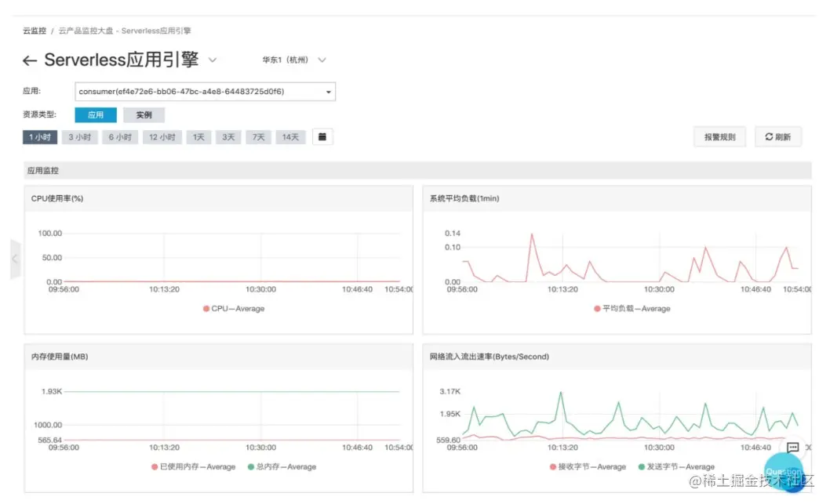Click the 报警规则 button
830x504 pixels.
(720, 137)
